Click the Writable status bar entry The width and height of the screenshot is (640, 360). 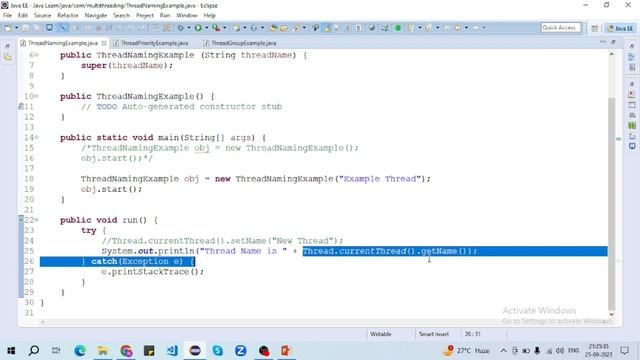tap(381, 334)
